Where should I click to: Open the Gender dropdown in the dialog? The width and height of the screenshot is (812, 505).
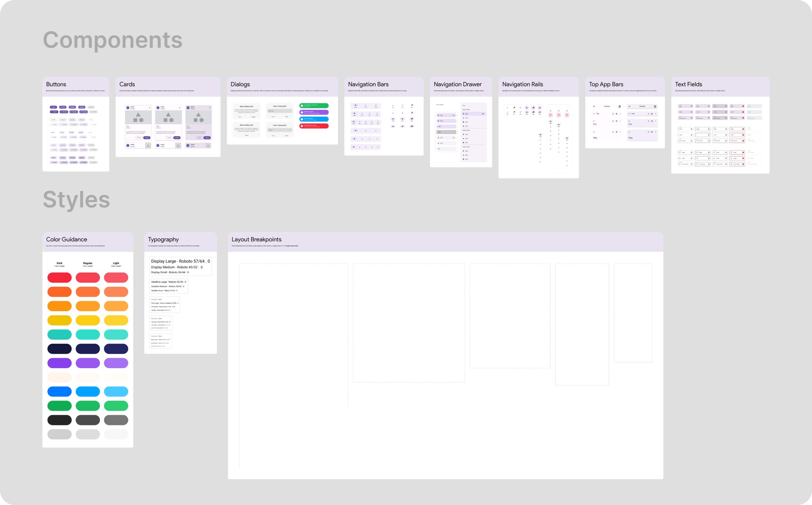coord(280,130)
